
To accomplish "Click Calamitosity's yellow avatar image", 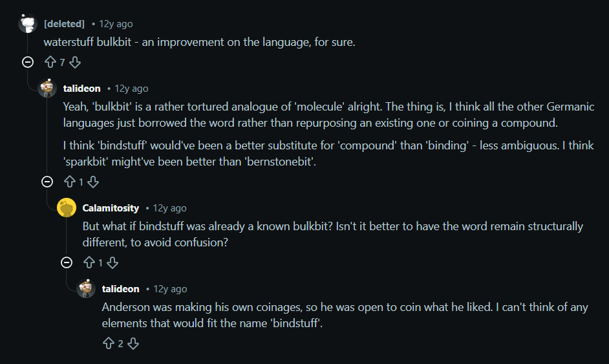I will [x=67, y=208].
